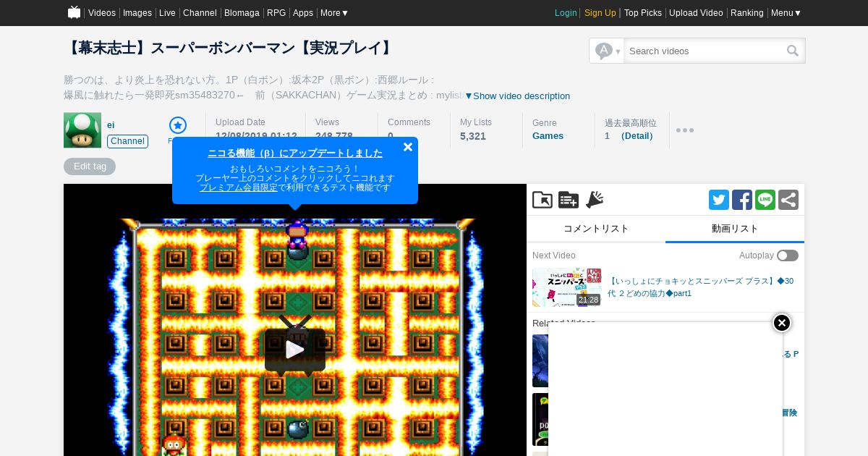The width and height of the screenshot is (868, 456).
Task: Open search type selector dropdown
Action: 607,51
